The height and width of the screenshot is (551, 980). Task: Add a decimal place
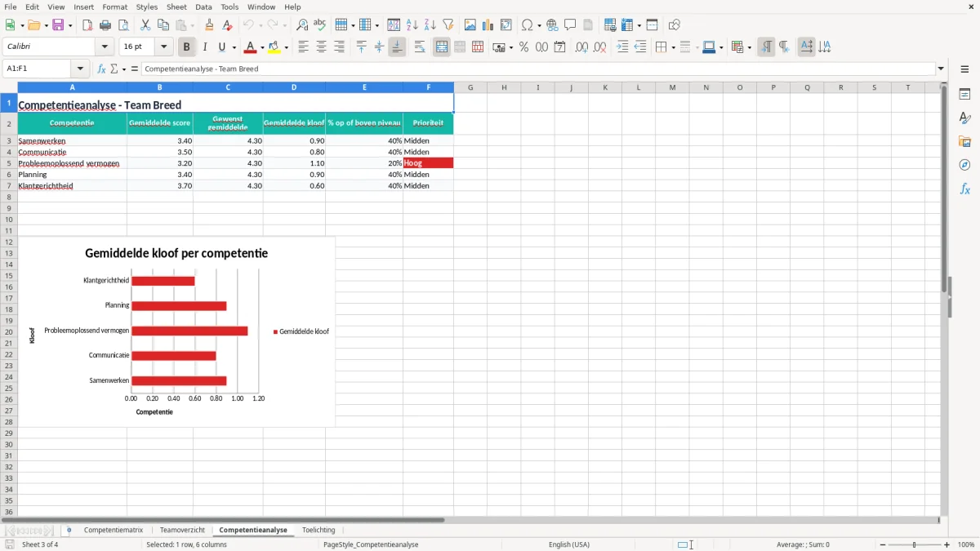[581, 47]
